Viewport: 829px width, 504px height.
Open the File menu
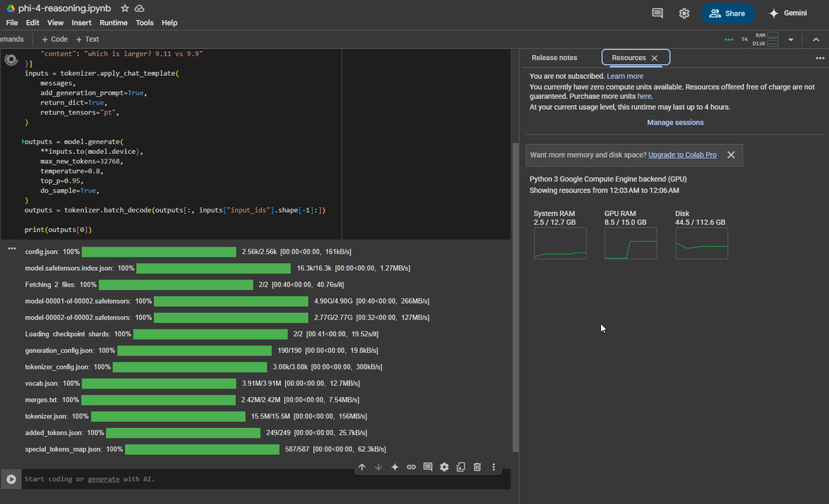pyautogui.click(x=11, y=23)
